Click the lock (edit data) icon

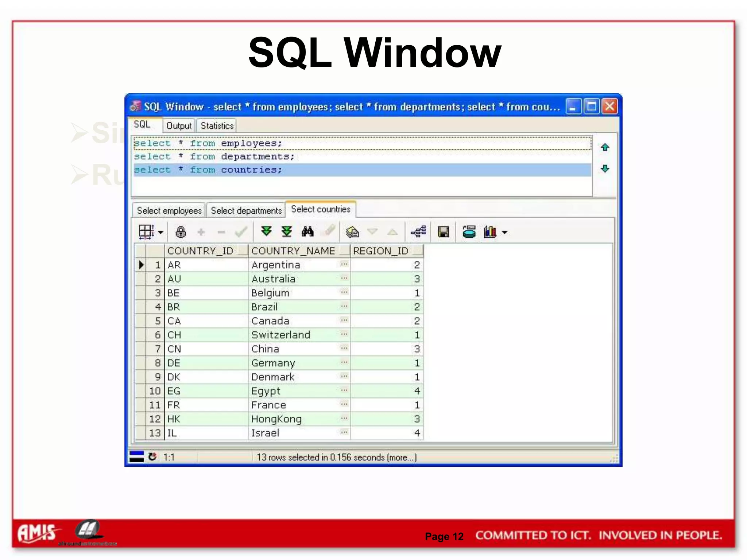(x=181, y=232)
